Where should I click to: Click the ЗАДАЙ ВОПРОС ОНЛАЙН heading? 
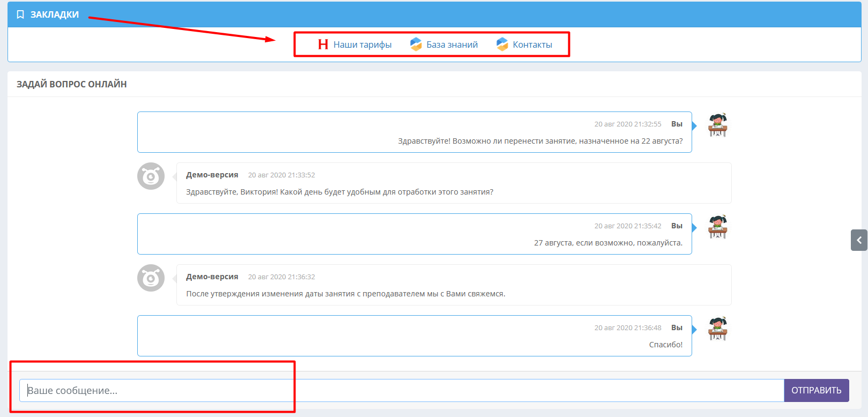pyautogui.click(x=72, y=84)
